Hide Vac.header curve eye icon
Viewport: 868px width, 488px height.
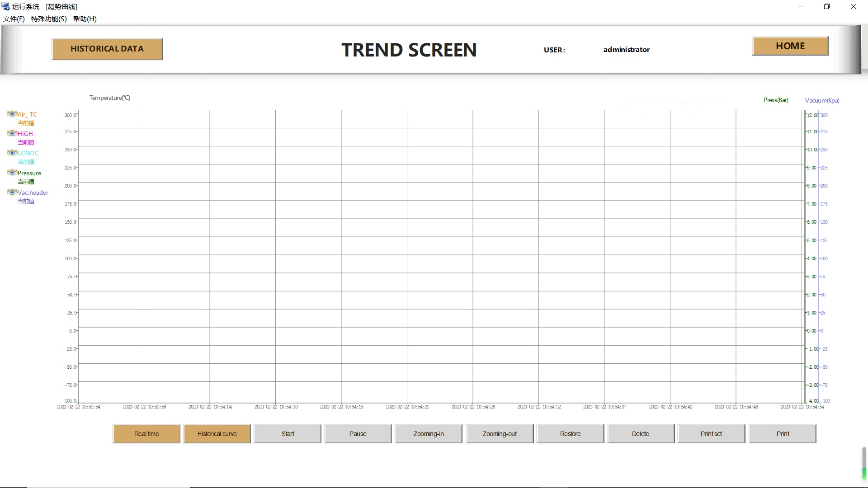click(12, 192)
